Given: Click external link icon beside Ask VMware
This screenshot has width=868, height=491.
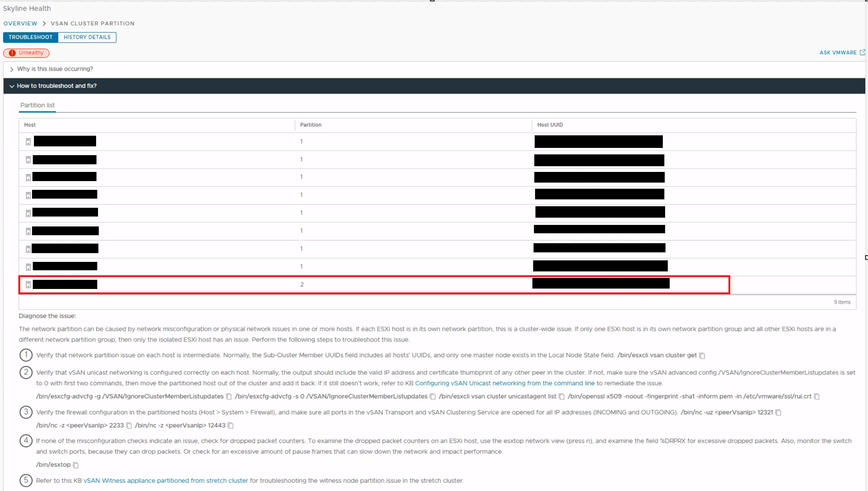Looking at the screenshot, I should pos(862,53).
